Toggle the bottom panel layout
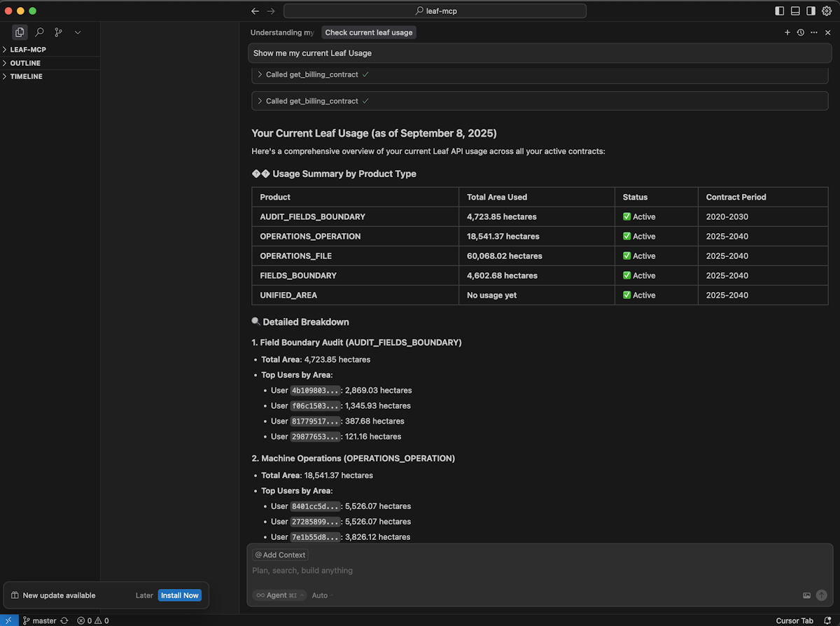Image resolution: width=840 pixels, height=626 pixels. point(795,11)
